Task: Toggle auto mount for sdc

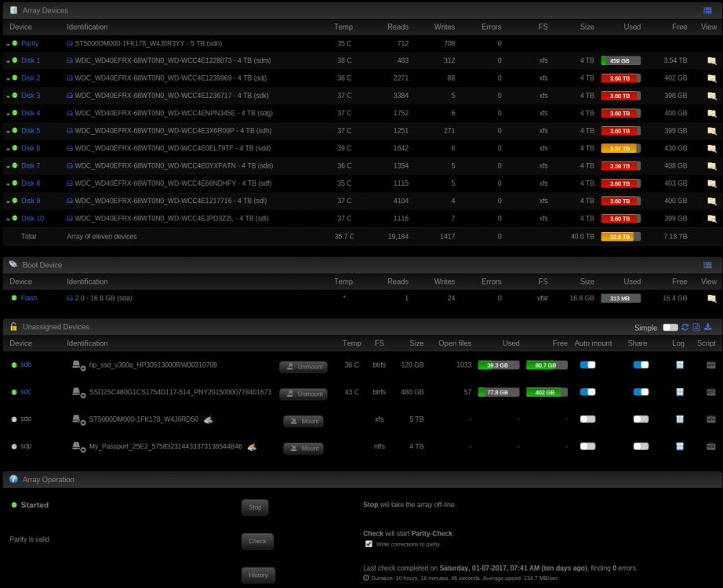Action: [x=587, y=392]
